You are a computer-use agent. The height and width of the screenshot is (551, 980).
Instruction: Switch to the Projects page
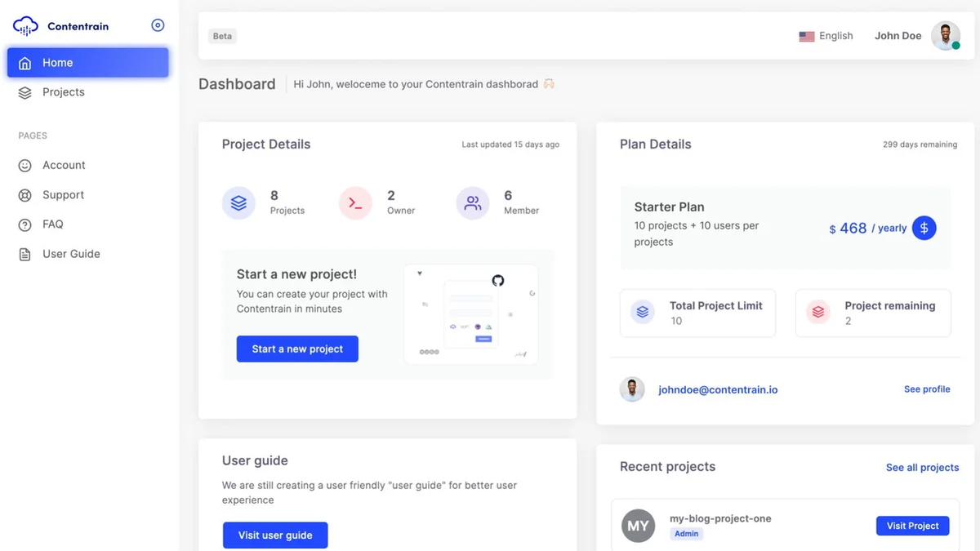(63, 92)
